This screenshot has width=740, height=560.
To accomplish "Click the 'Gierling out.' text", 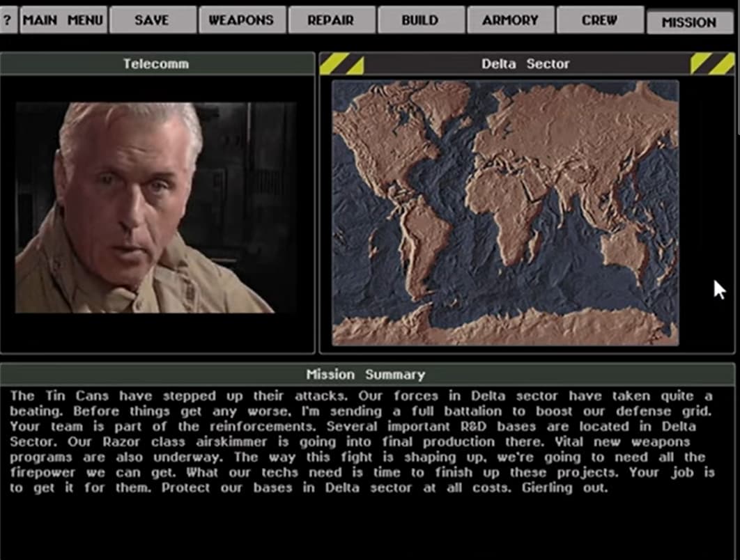I will tap(564, 488).
